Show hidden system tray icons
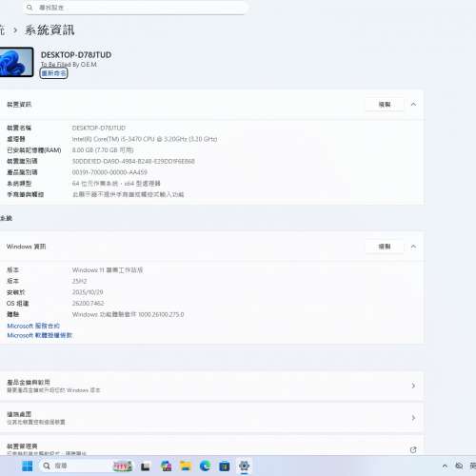Viewport: 476px width, 476px height. pos(445,466)
